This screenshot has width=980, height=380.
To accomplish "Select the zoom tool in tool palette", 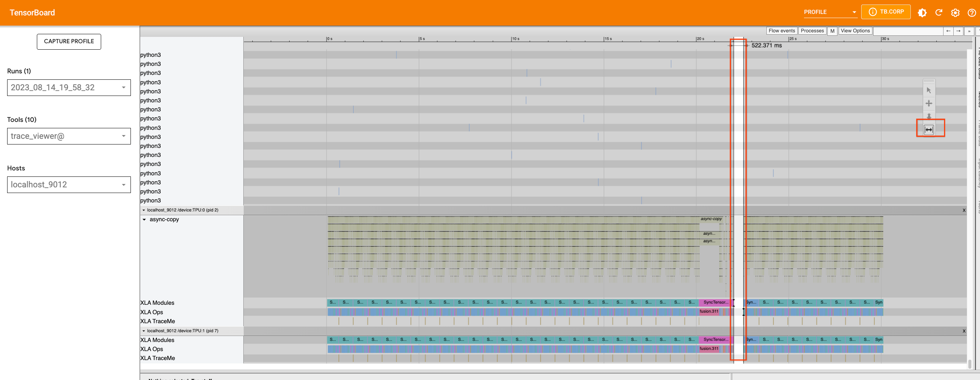I will [x=928, y=116].
